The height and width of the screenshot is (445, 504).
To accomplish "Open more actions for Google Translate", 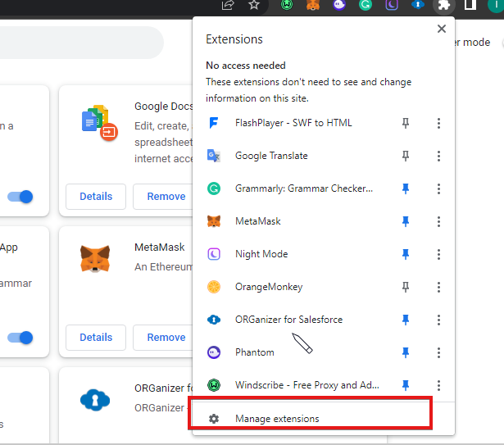I will tap(438, 156).
